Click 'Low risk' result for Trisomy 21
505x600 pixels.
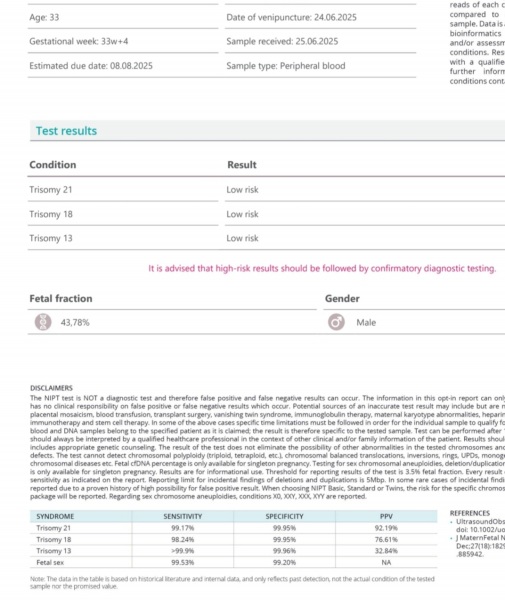point(243,190)
